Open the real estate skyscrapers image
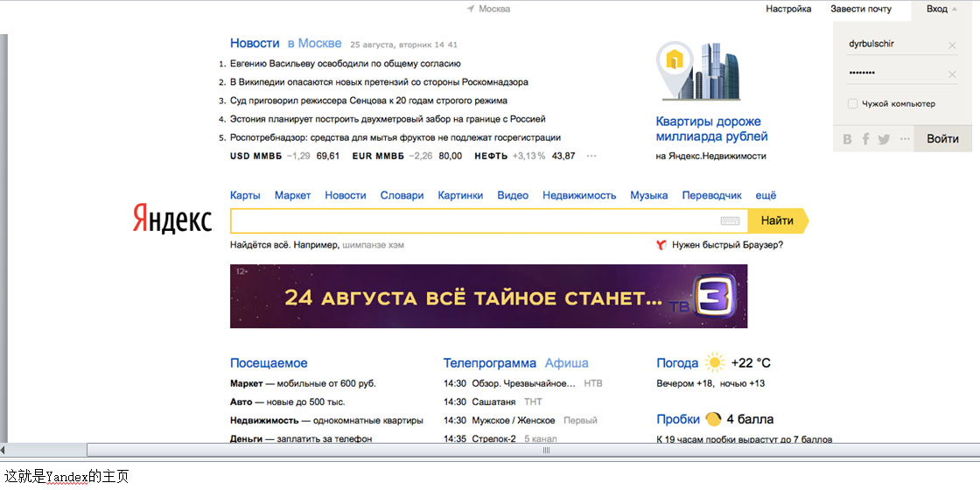 click(701, 71)
